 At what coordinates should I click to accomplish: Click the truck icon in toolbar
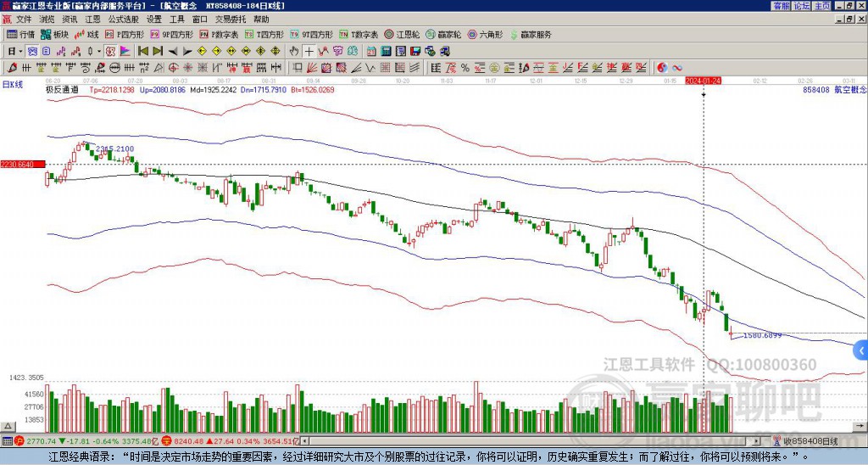tap(444, 51)
